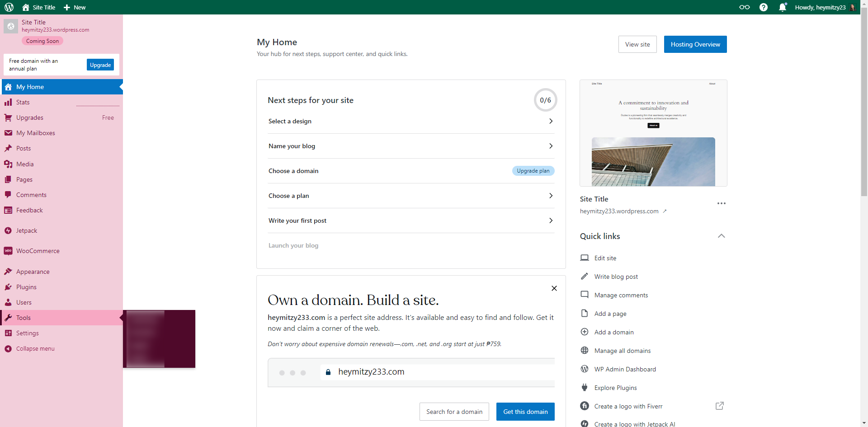Click the Write blog post pencil icon

click(585, 277)
